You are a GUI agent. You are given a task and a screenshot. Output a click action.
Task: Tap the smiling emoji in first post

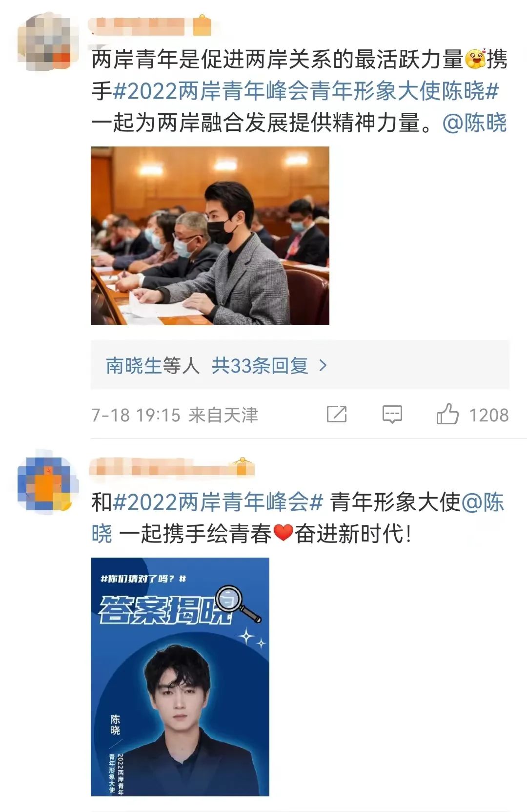click(x=475, y=59)
